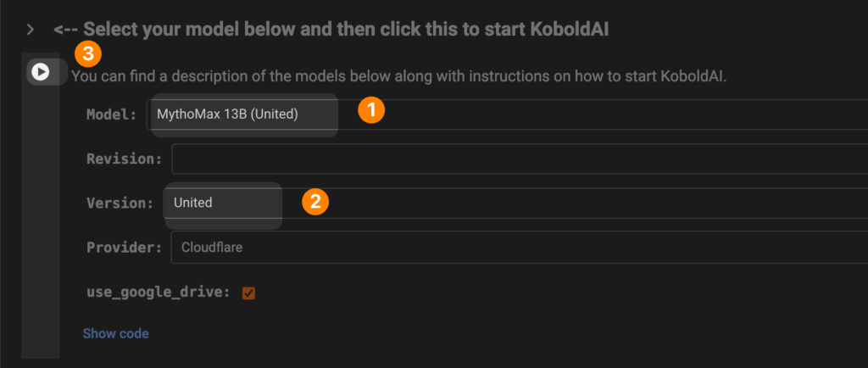Click the Revision text field

coord(519,159)
